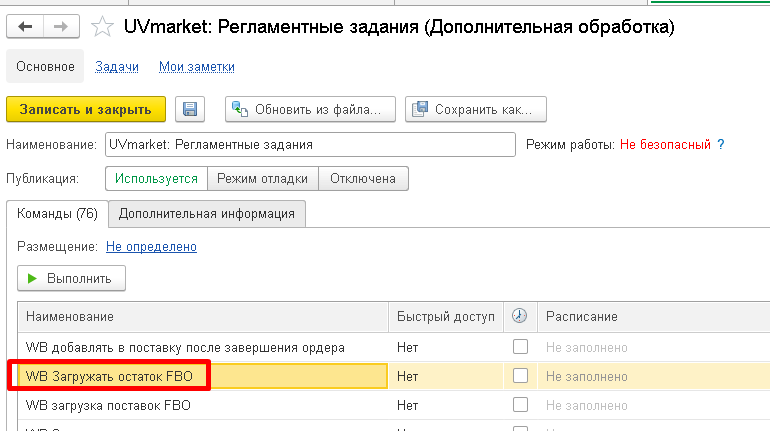Run the command with Выполнить
Screen dimensions: 770x431
[71, 278]
